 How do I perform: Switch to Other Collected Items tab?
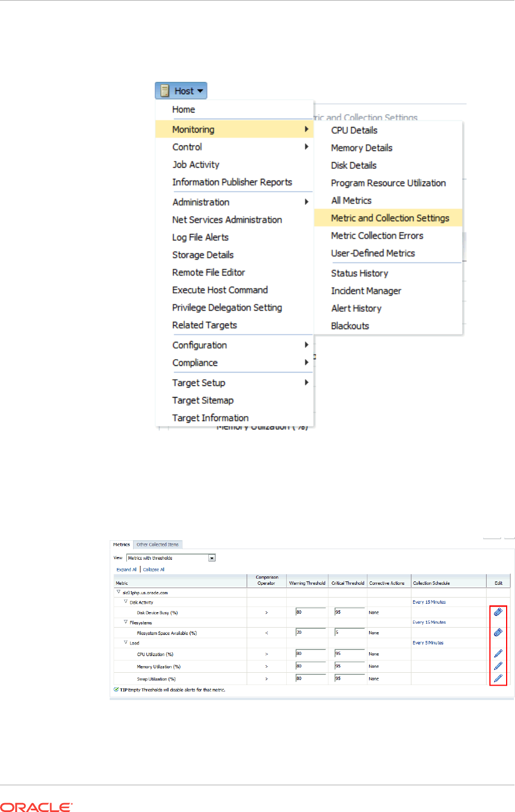158,545
